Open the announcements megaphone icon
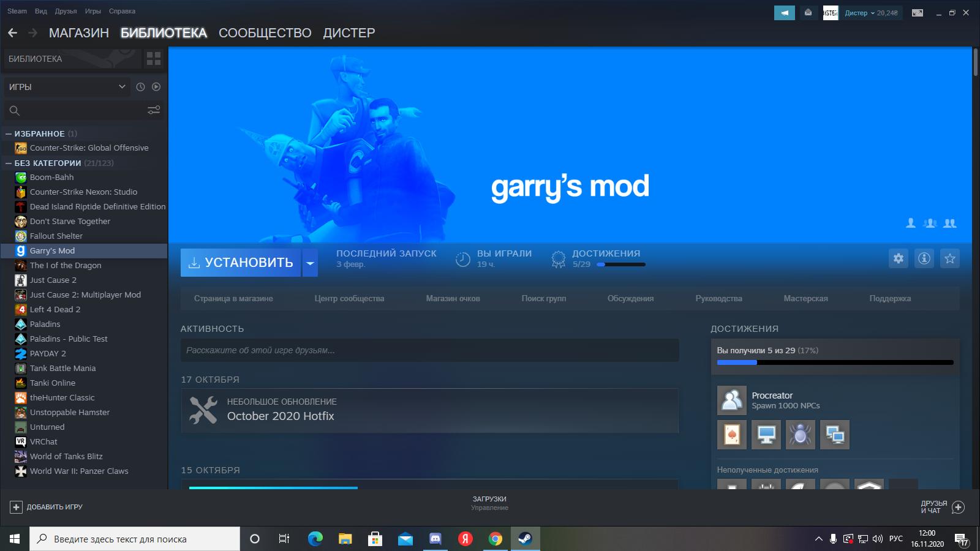This screenshot has width=980, height=551. [785, 13]
